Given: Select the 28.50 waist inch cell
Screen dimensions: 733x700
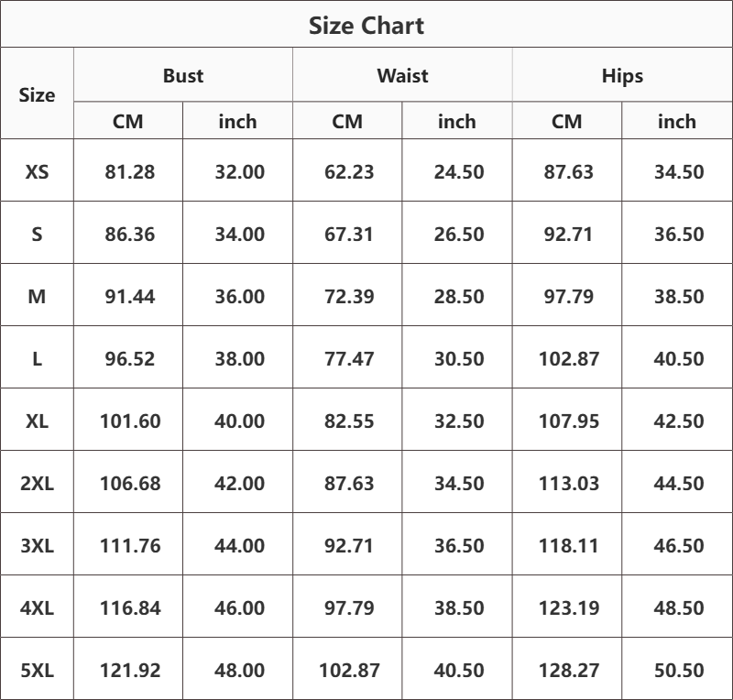Looking at the screenshot, I should (458, 296).
